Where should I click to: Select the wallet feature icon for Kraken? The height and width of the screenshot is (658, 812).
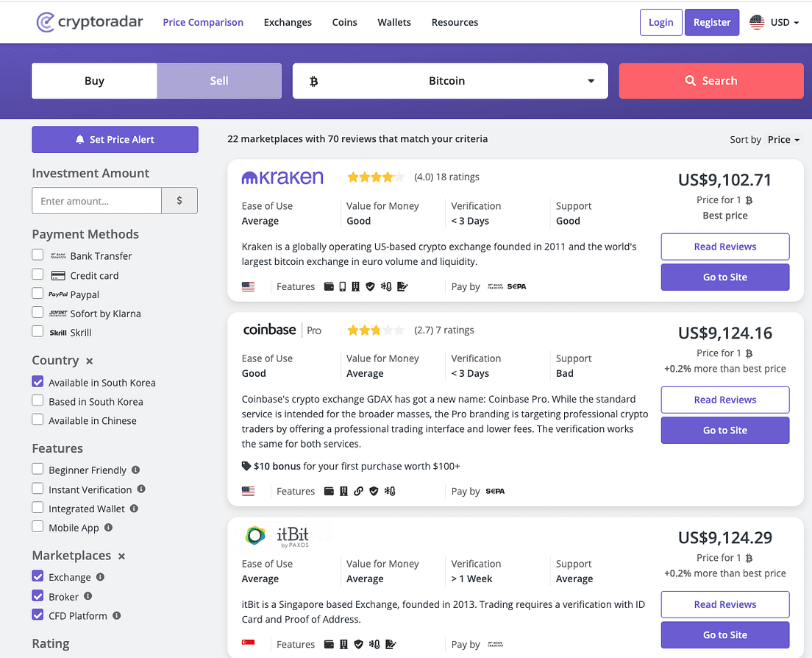coord(329,286)
